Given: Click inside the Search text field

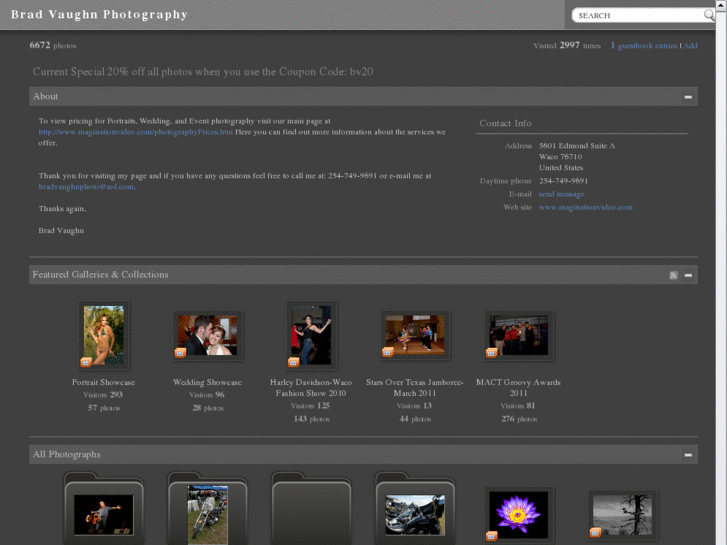Looking at the screenshot, I should 630,15.
